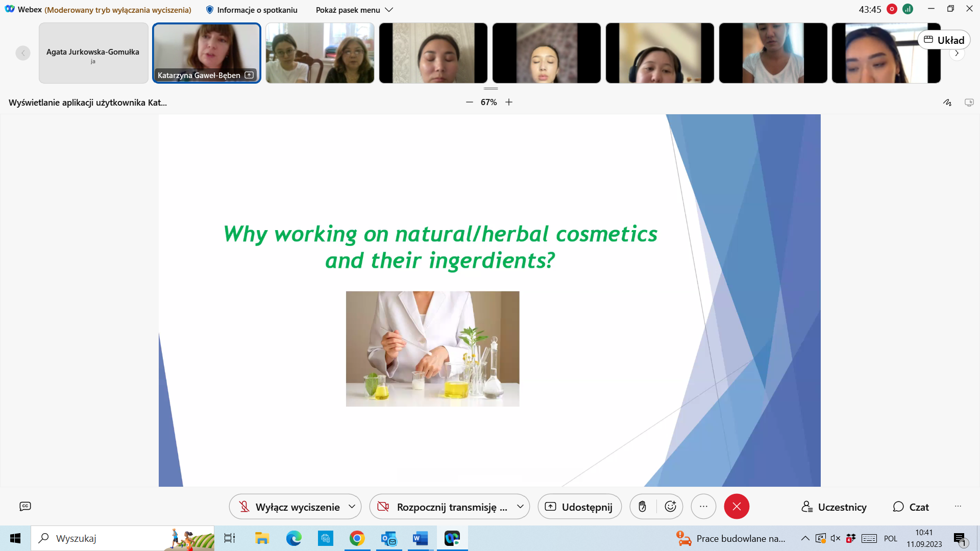Screen dimensions: 980x551
Task: Open Czat chat panel
Action: (x=911, y=507)
